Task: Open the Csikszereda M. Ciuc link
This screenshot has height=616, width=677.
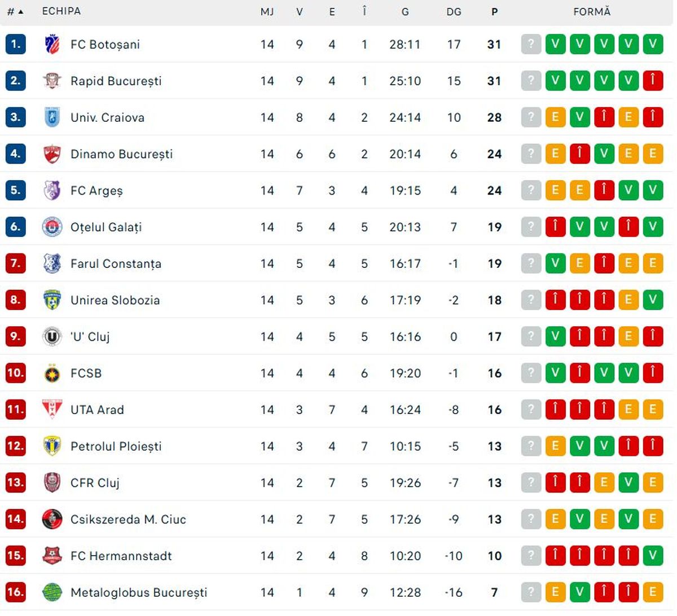Action: [128, 520]
